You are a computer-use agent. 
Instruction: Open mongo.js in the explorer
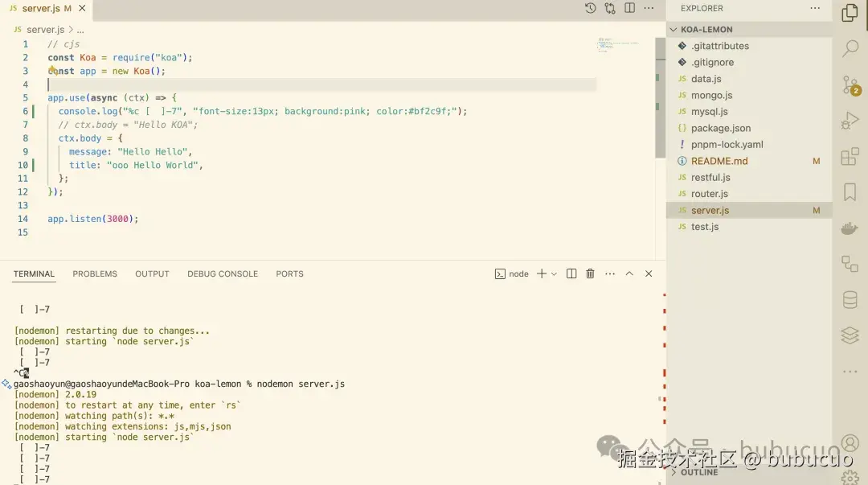pos(748,96)
